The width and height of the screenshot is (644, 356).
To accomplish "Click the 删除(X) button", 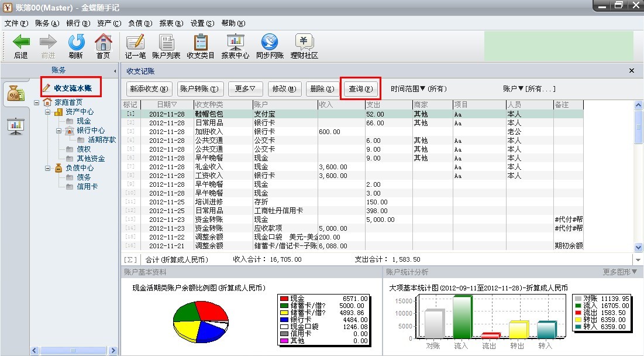I will pos(322,89).
